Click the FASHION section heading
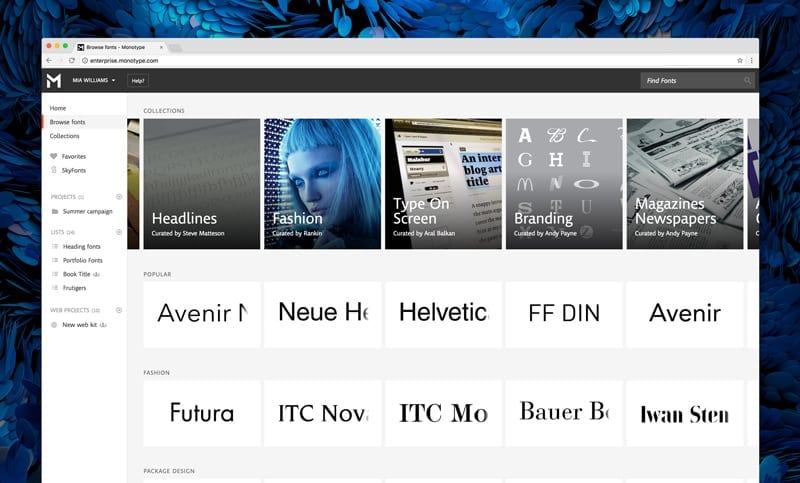Image resolution: width=800 pixels, height=483 pixels. 157,373
